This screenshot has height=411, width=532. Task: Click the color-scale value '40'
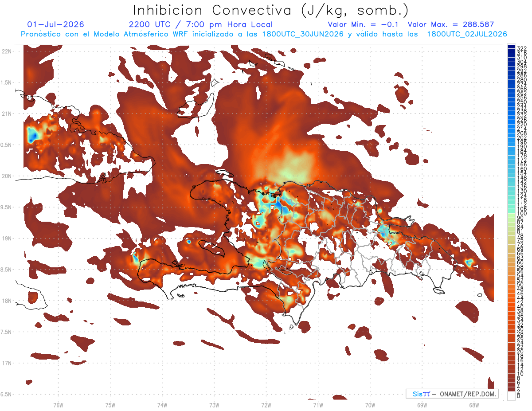[520, 307]
